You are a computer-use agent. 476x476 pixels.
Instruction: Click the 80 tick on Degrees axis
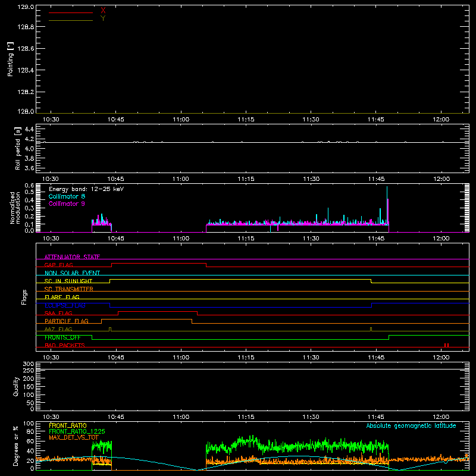(x=30, y=431)
